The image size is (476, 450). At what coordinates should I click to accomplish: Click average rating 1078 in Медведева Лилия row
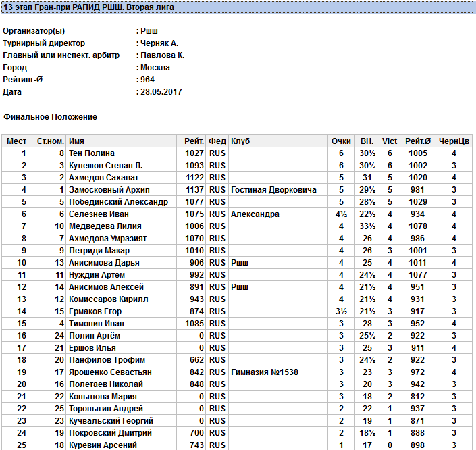click(418, 226)
